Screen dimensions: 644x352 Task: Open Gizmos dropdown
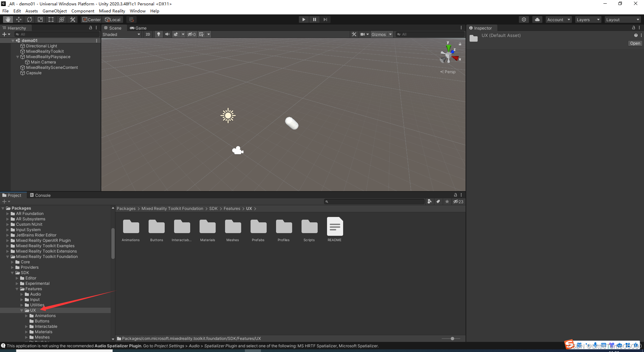tap(382, 34)
